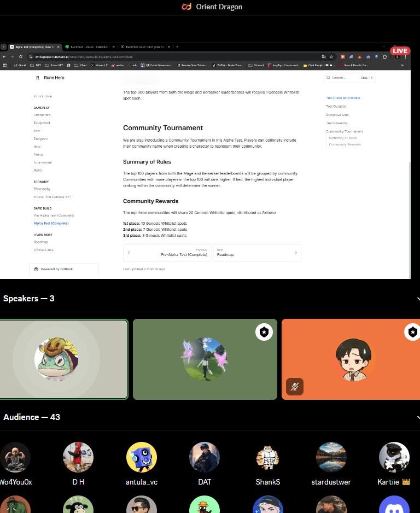Open Official Links in the sidebar

43,249
